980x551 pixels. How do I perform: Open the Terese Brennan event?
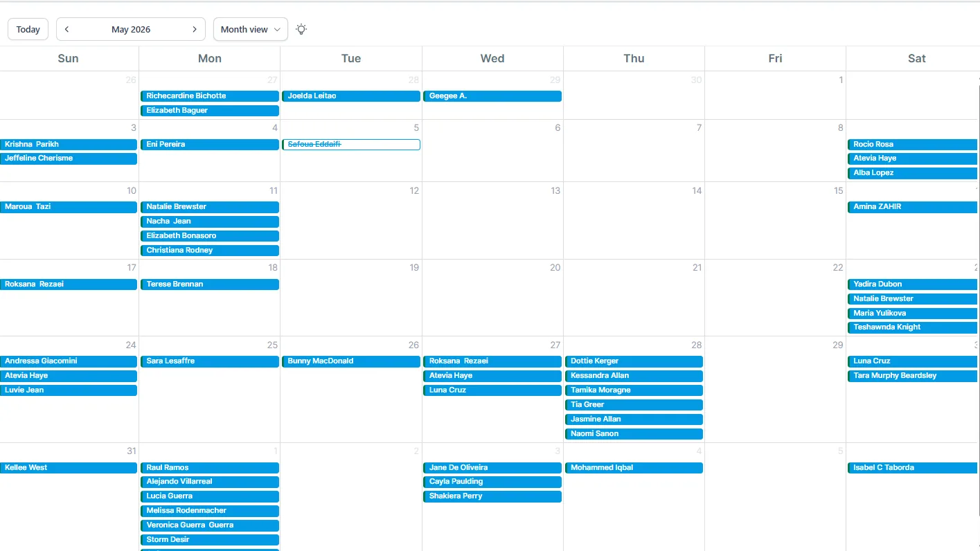point(210,284)
